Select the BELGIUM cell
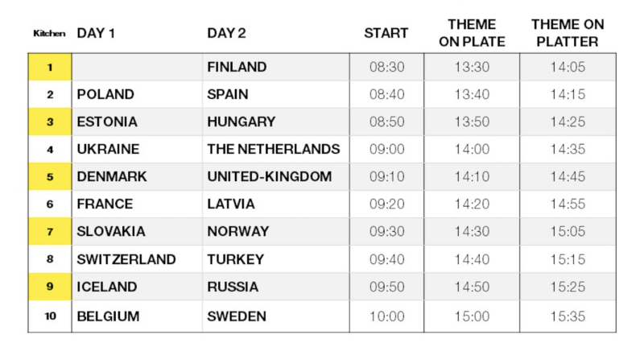Image resolution: width=644 pixels, height=347 pixels. pos(137,316)
